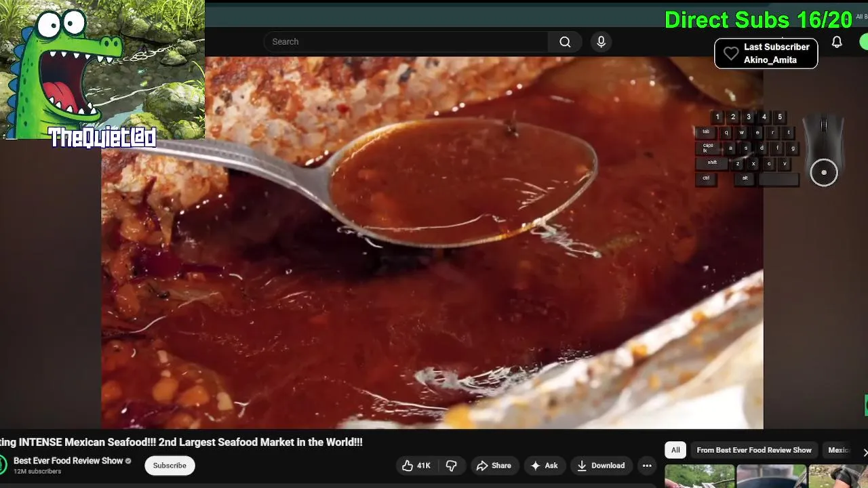This screenshot has height=488, width=868.
Task: Click the video title text
Action: click(x=181, y=442)
